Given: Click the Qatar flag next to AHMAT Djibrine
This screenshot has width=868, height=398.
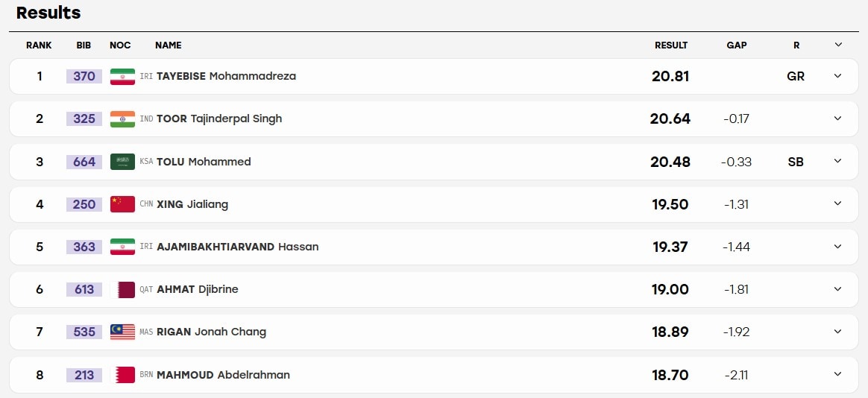Looking at the screenshot, I should coord(122,289).
